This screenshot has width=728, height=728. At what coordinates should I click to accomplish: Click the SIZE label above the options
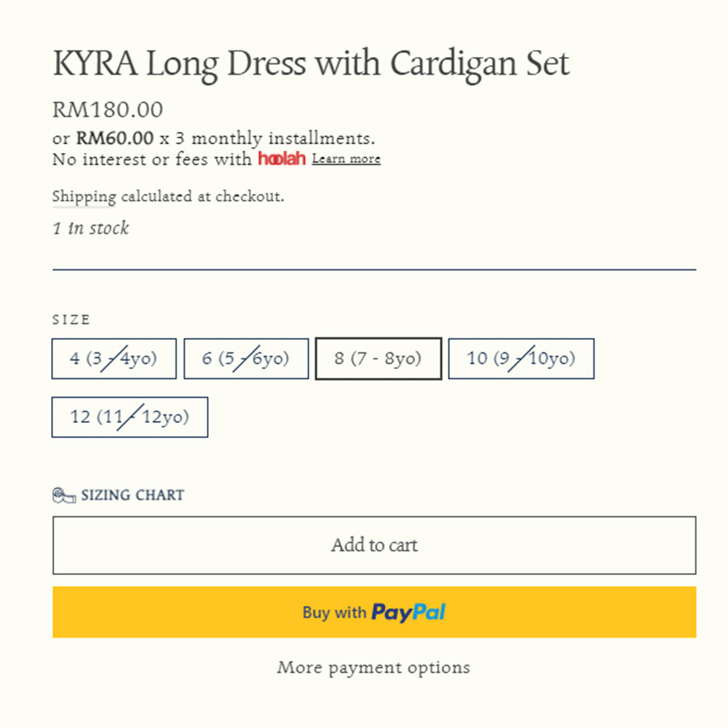(x=71, y=320)
